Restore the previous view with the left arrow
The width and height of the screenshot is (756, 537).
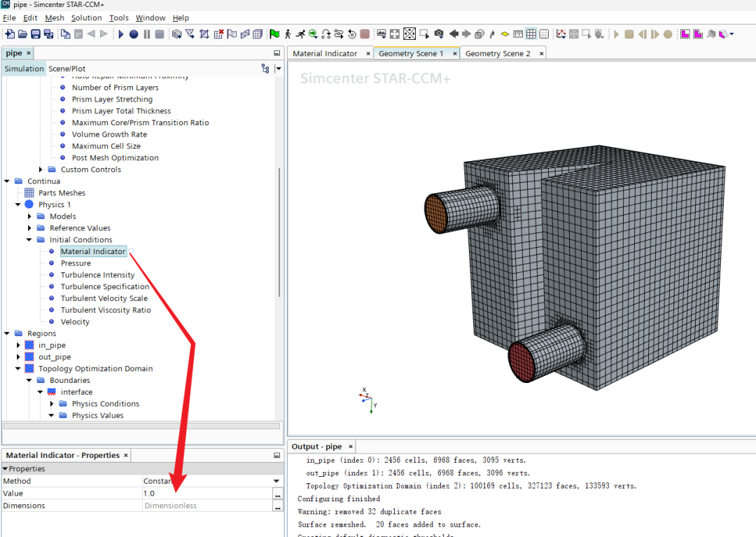pos(453,34)
